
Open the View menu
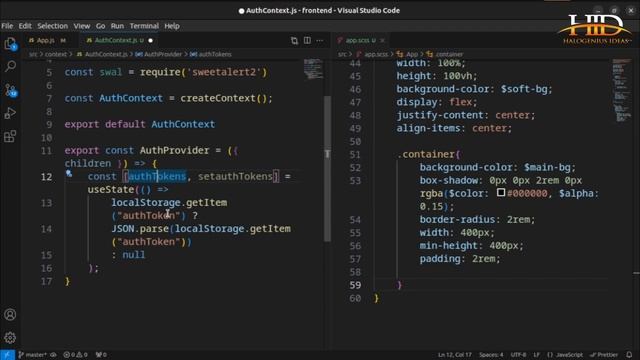(x=82, y=26)
